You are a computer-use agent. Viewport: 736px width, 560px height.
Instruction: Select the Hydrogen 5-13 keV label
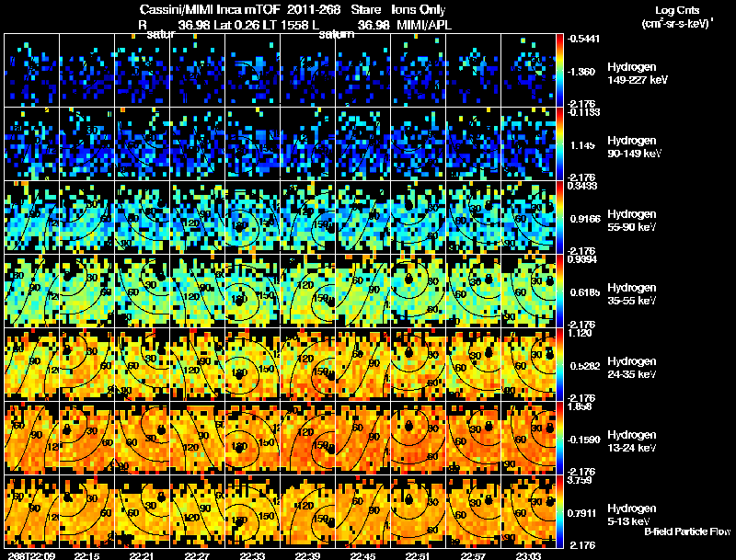(632, 515)
